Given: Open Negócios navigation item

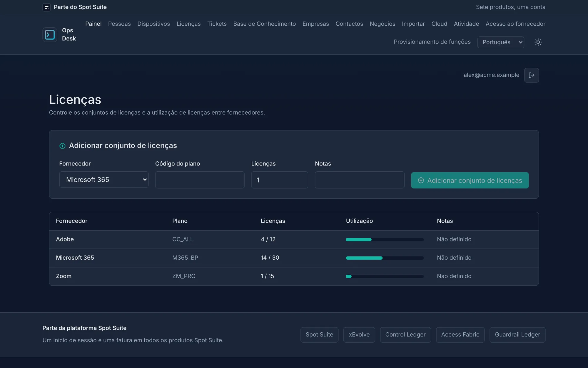Looking at the screenshot, I should click(382, 24).
